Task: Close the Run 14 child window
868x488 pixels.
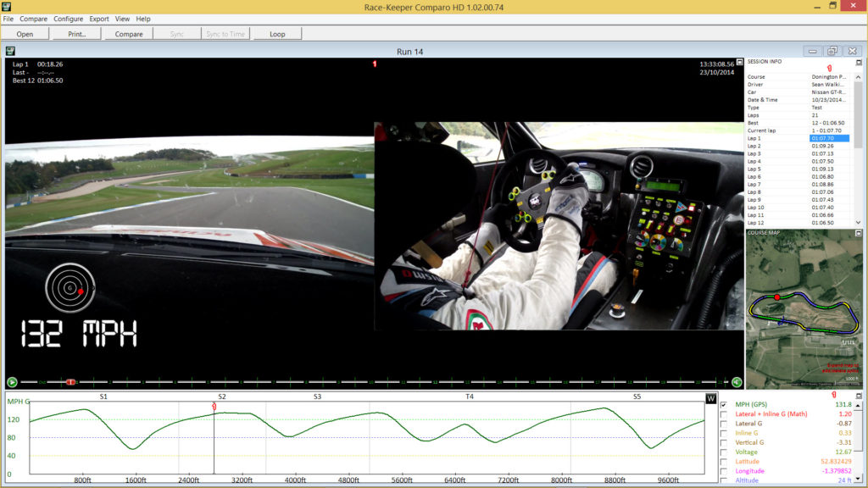Action: (x=853, y=51)
